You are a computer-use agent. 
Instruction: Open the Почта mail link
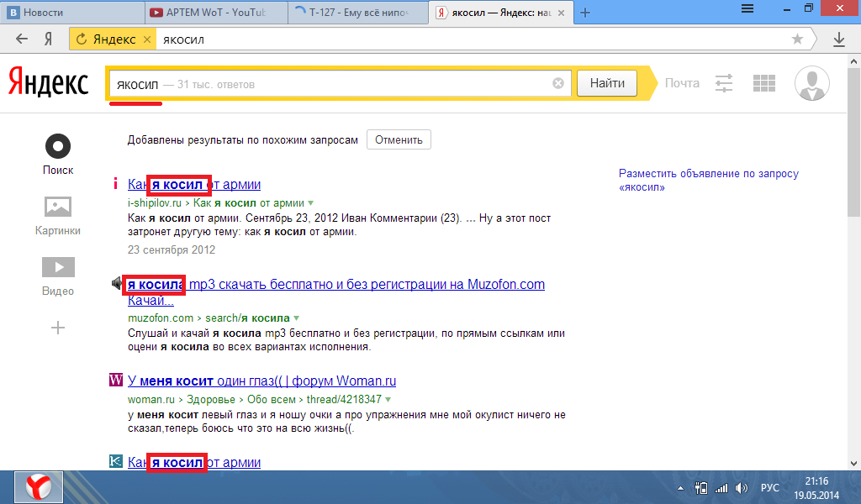[682, 83]
